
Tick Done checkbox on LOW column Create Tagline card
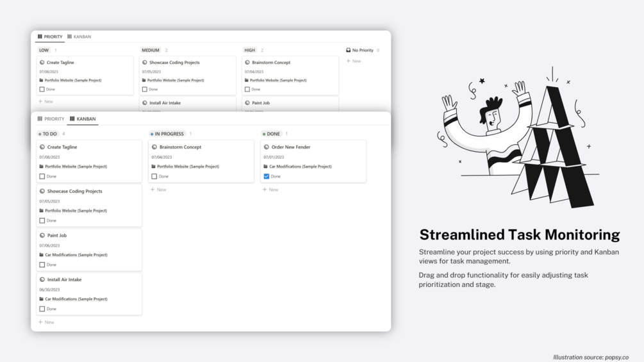tap(42, 89)
